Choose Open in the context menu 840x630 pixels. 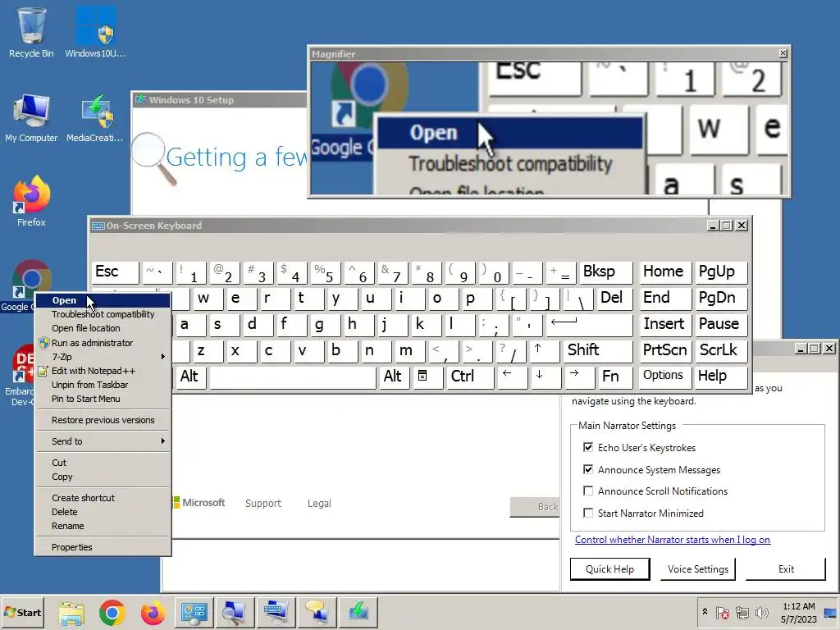(102, 300)
